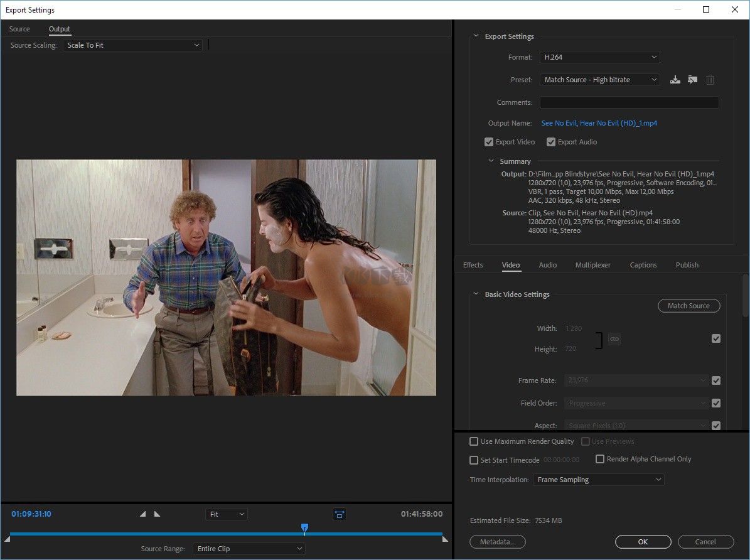
Task: Toggle aspect ratio corrected preview
Action: tap(340, 514)
